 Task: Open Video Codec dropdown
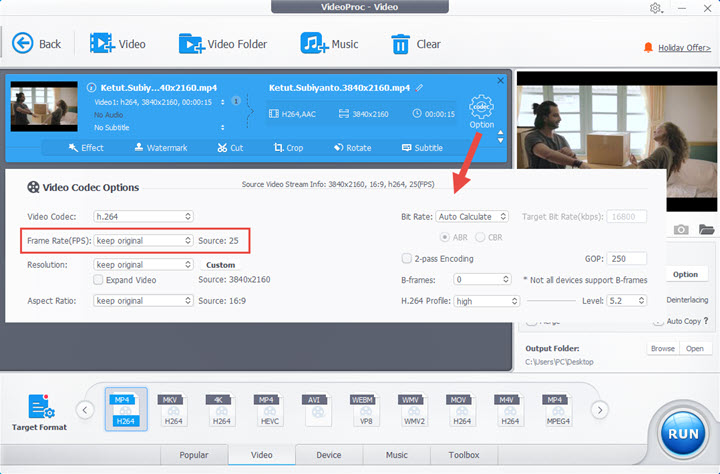coord(143,216)
